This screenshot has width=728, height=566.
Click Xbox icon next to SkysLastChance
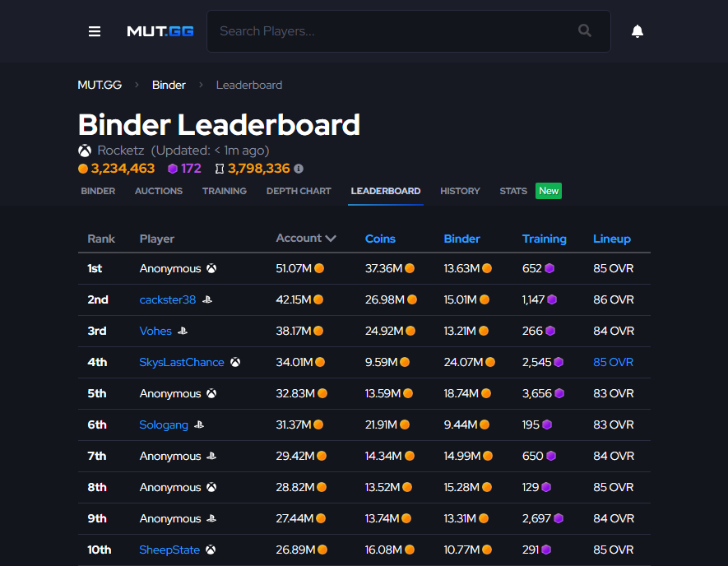click(x=235, y=362)
